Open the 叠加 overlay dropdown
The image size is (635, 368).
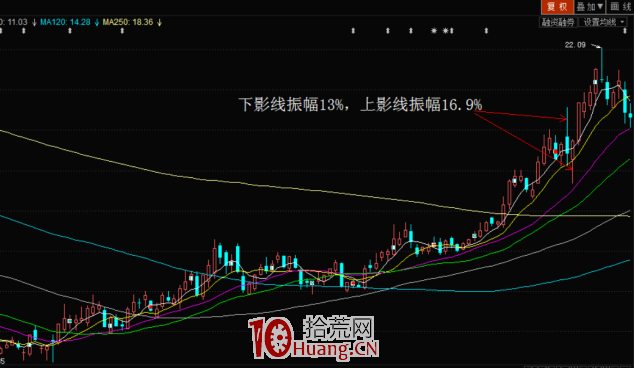(590, 6)
